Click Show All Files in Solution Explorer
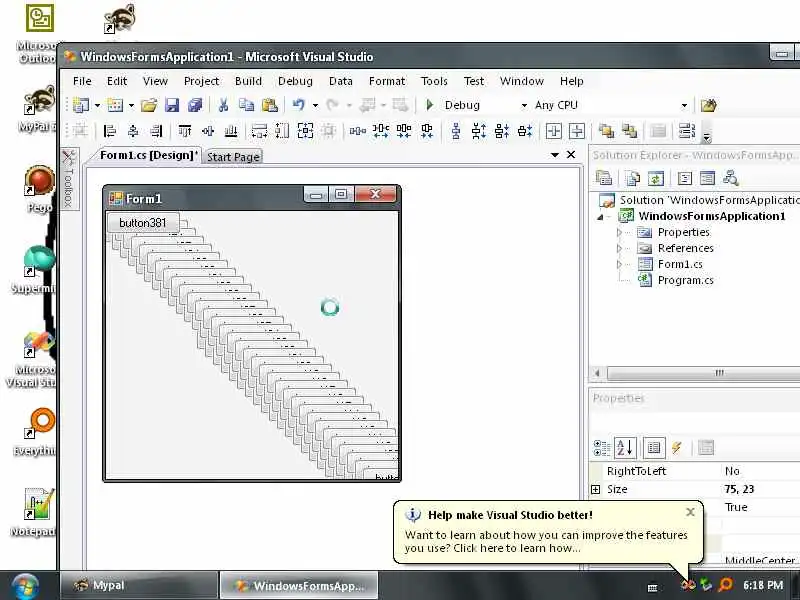Viewport: 800px width, 600px height. pos(633,178)
